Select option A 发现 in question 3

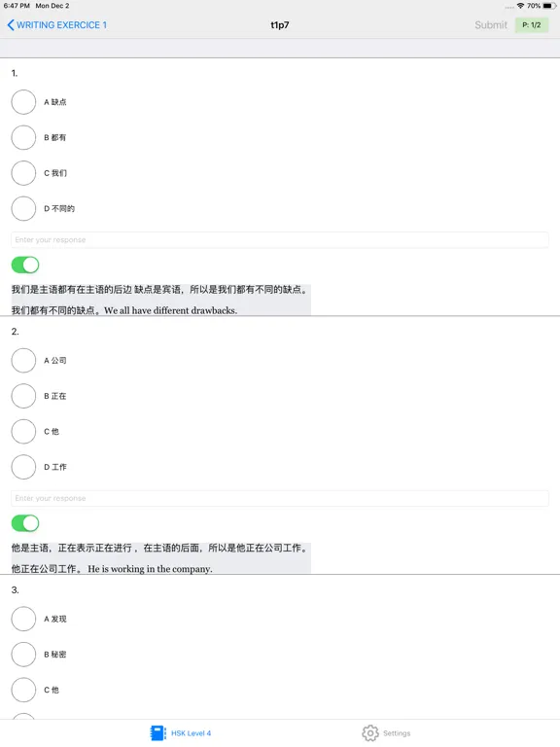(x=23, y=619)
